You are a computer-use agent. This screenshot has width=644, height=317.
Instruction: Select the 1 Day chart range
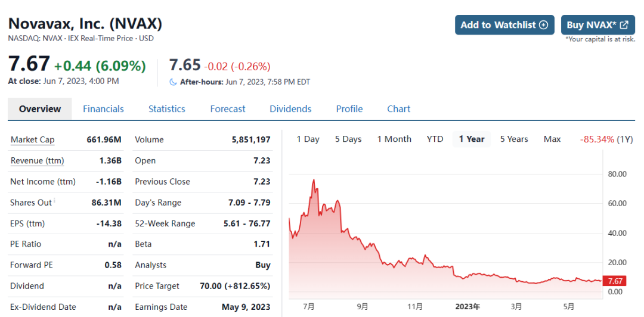click(x=308, y=139)
